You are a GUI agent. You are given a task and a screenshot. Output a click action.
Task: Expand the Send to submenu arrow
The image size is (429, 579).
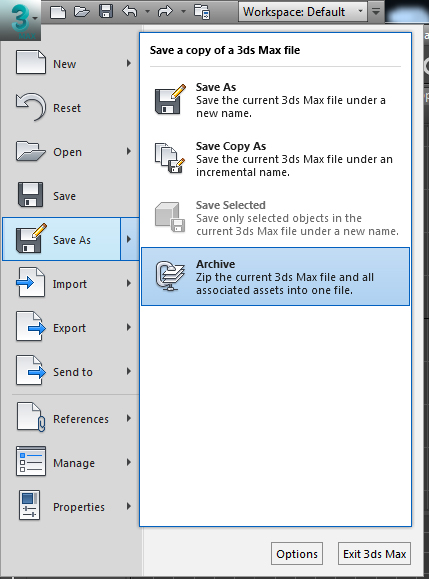click(129, 371)
